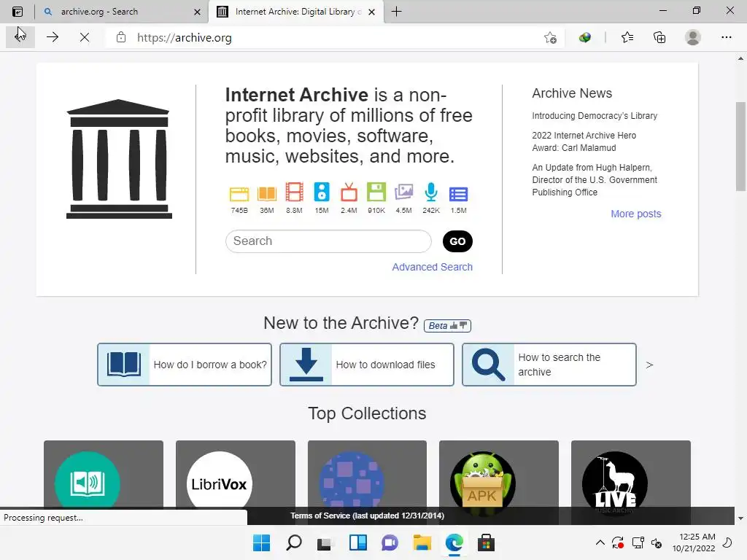Open How to download files guide
This screenshot has height=560, width=747.
(x=367, y=365)
